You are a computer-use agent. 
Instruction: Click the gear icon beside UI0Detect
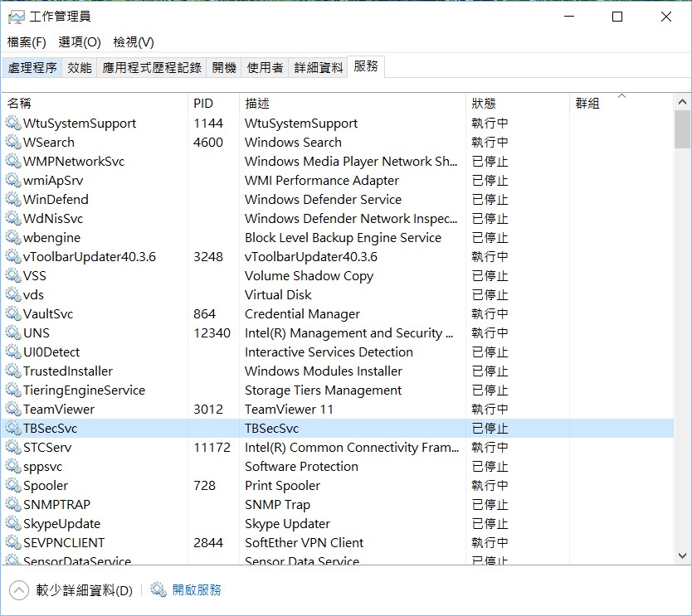coord(13,352)
